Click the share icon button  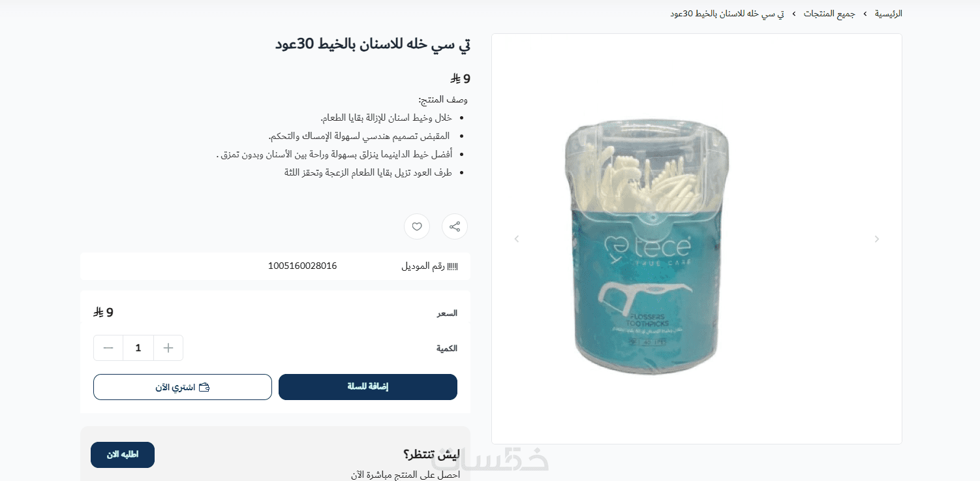455,226
